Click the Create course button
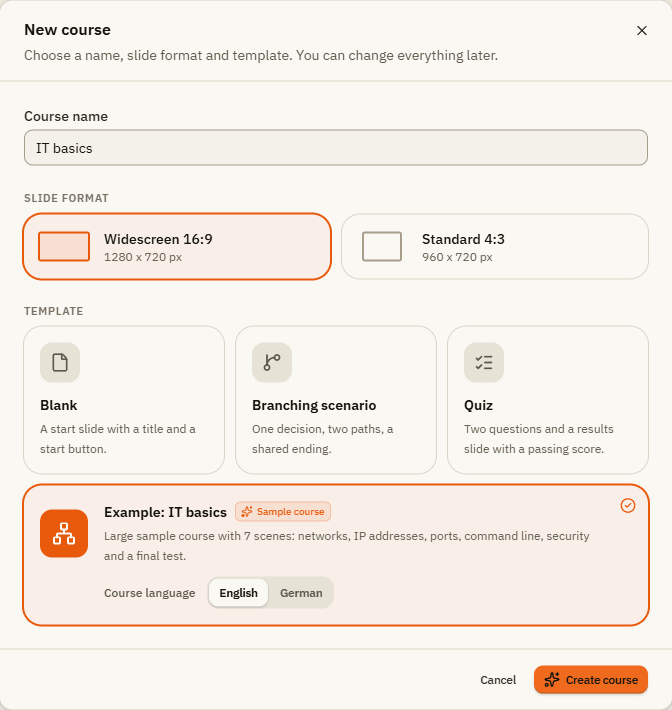 (x=590, y=680)
